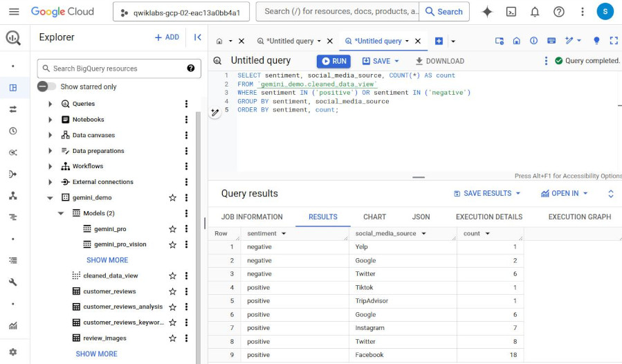
Task: Open the top bar three-dot settings menu
Action: coord(583,12)
